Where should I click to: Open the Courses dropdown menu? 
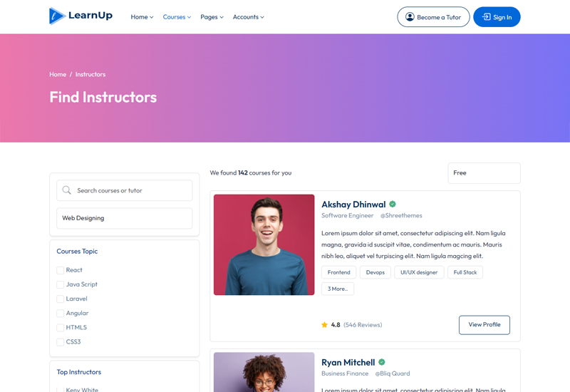[x=177, y=17]
